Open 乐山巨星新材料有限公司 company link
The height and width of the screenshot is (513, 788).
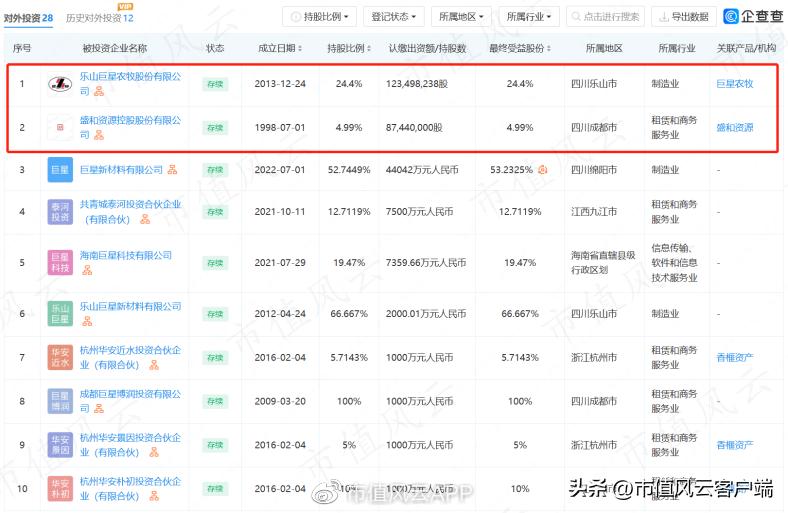(130, 306)
